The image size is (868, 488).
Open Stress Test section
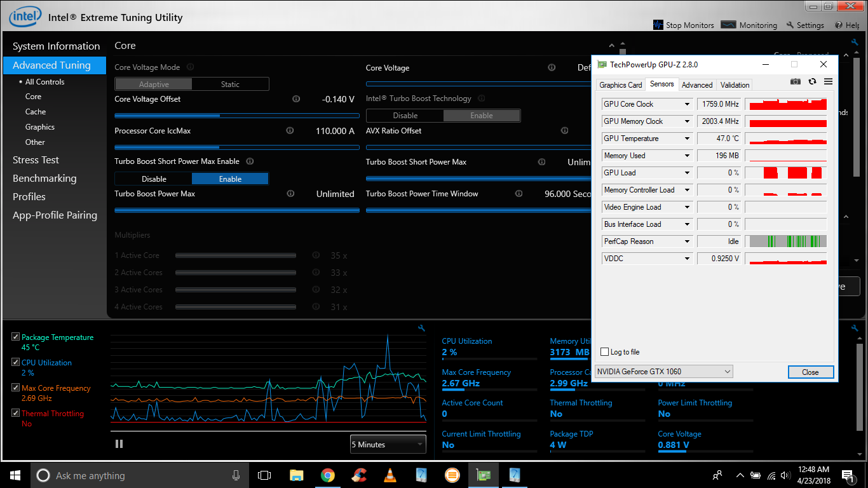(36, 160)
